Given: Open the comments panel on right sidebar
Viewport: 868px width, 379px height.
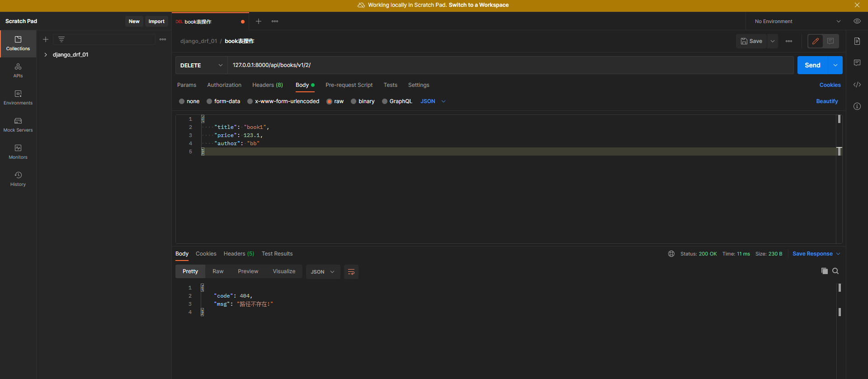Looking at the screenshot, I should [x=857, y=63].
